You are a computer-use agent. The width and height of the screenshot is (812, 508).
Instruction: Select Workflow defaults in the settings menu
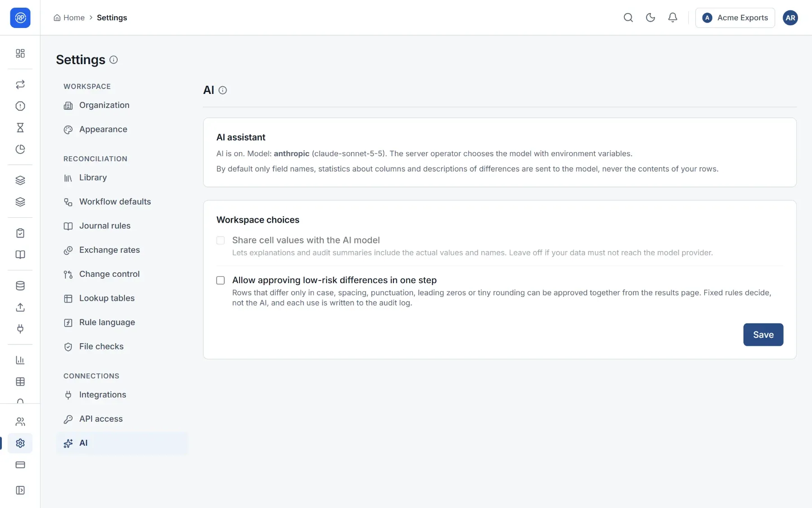pyautogui.click(x=122, y=202)
